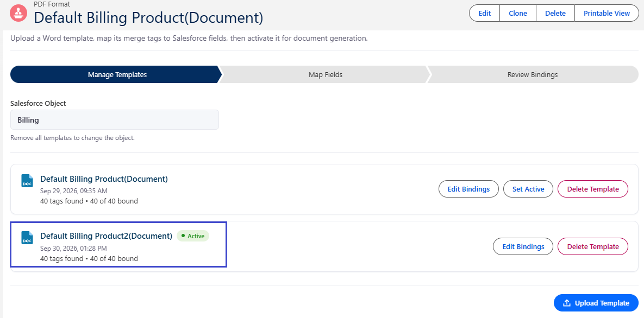
Task: Click the DOC file icon for Default Billing Product(Document)
Action: click(x=27, y=181)
